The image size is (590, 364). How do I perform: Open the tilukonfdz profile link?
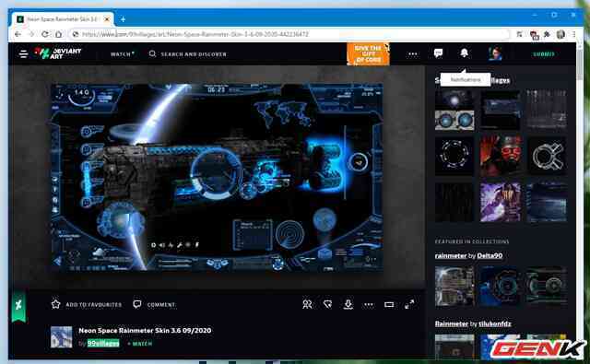pos(495,323)
